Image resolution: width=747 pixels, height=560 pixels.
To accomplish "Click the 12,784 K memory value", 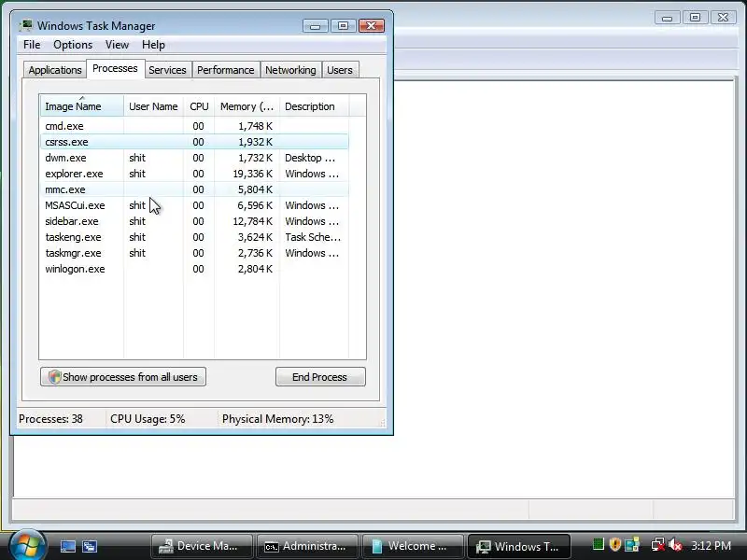I will (x=252, y=221).
